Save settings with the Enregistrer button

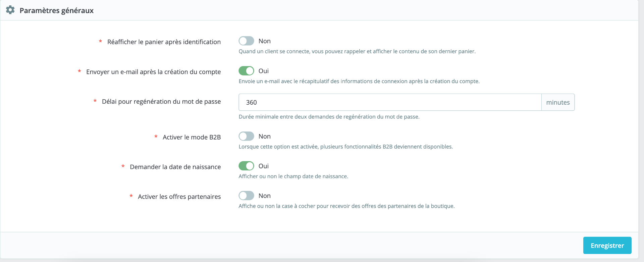607,246
